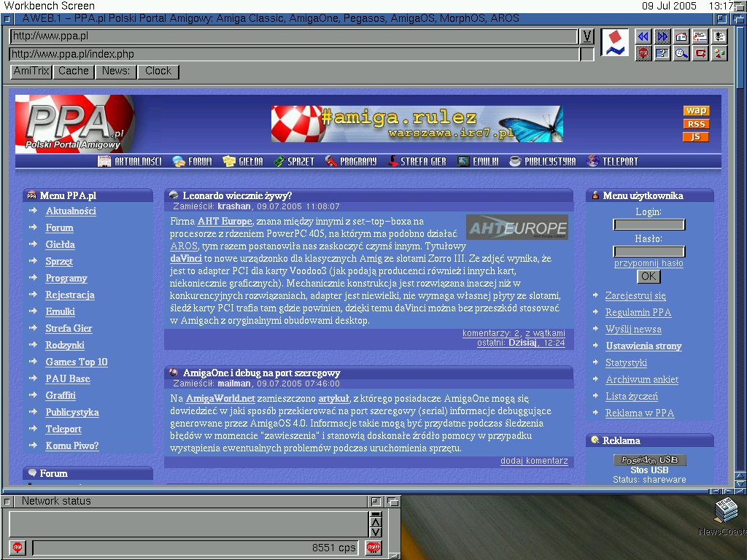Open STREFA GIER in the top navigation bar
This screenshot has height=560, width=747.
coord(417,161)
